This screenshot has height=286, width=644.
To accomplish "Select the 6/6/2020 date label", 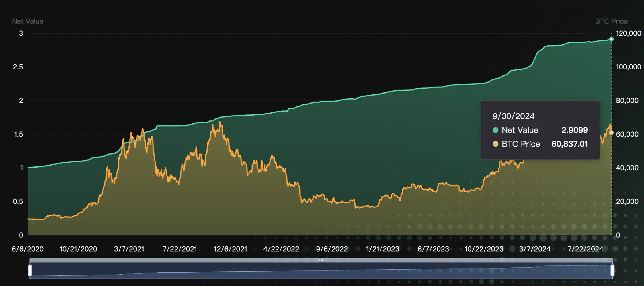I will pos(28,249).
